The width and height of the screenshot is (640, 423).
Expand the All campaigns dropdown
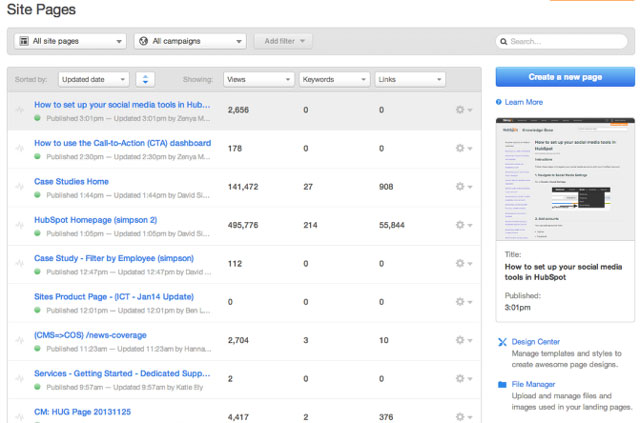pos(189,41)
